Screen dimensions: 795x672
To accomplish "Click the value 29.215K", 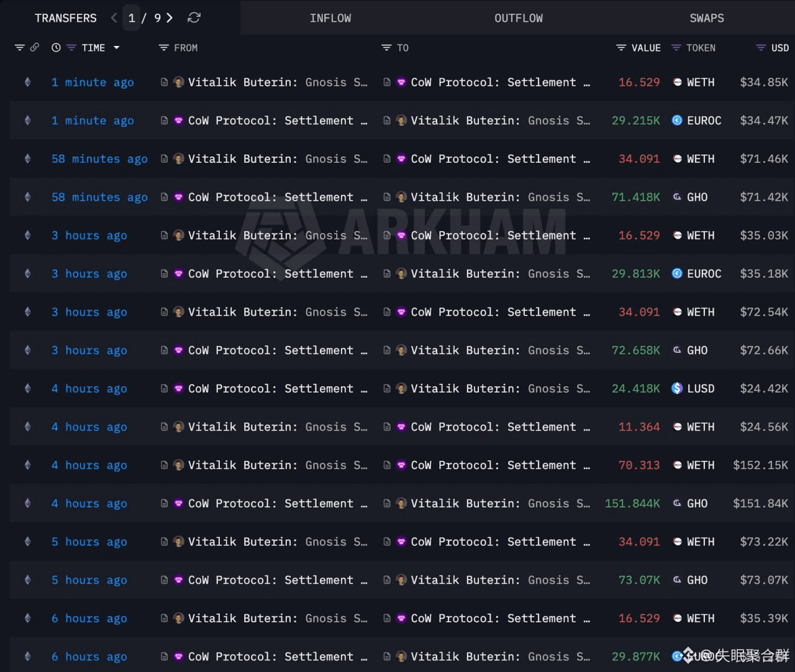I will click(636, 120).
